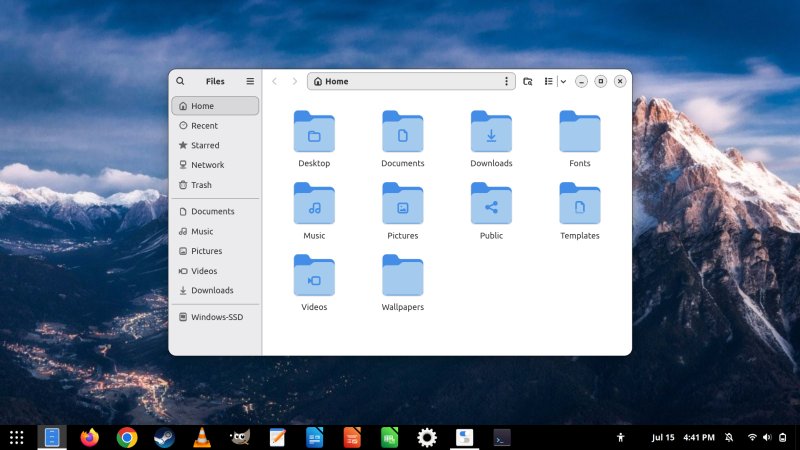
Task: Click the search everywhere folder icon
Action: click(528, 81)
